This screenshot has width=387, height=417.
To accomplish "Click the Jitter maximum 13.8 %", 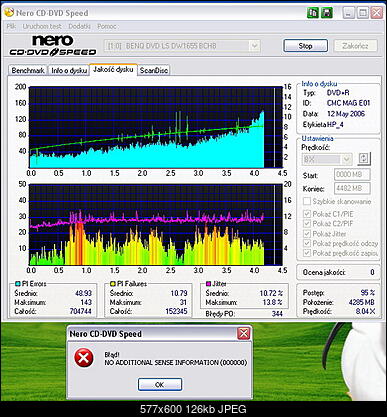I will coord(272,302).
